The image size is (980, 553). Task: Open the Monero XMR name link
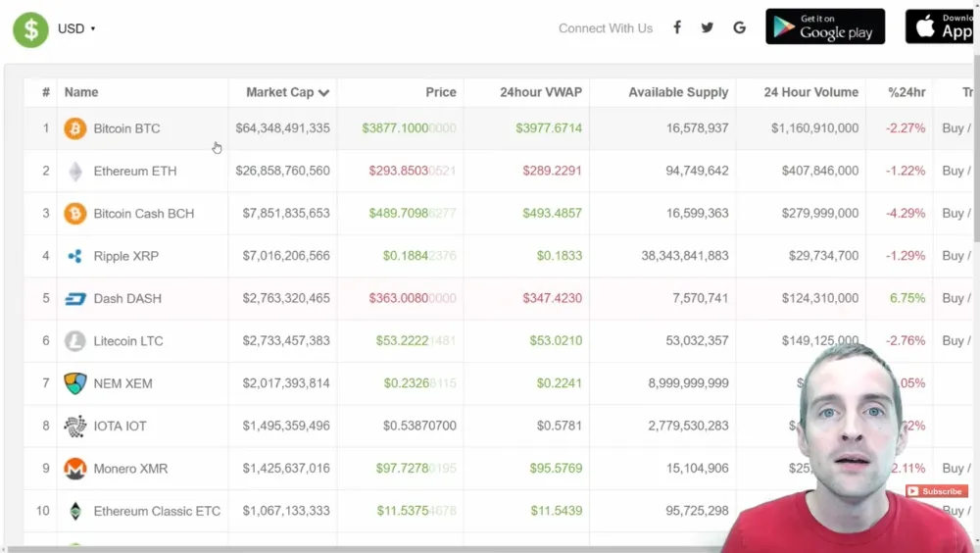130,469
